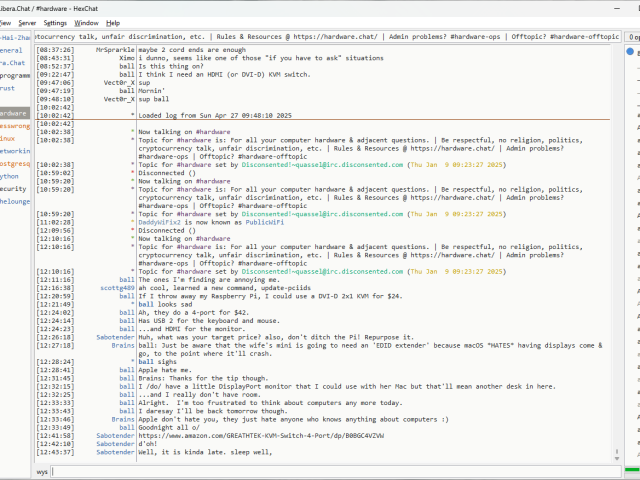640x480 pixels.
Task: Open the Settings menu
Action: click(x=56, y=22)
